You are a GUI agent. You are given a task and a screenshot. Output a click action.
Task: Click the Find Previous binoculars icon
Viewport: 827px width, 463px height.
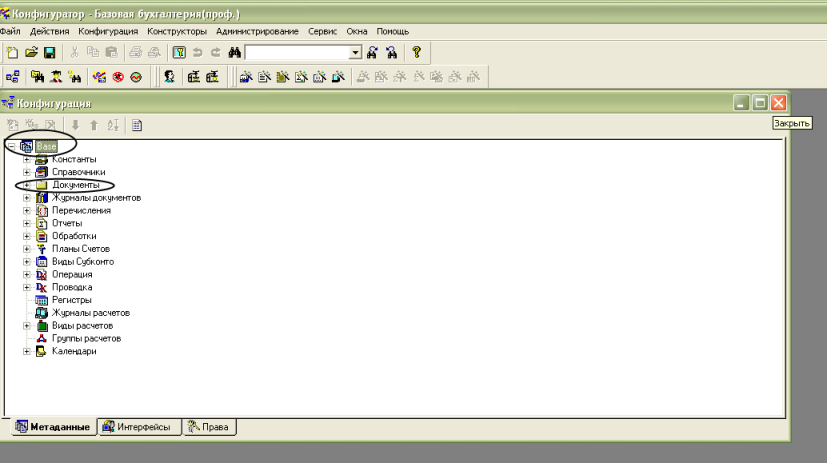[391, 52]
